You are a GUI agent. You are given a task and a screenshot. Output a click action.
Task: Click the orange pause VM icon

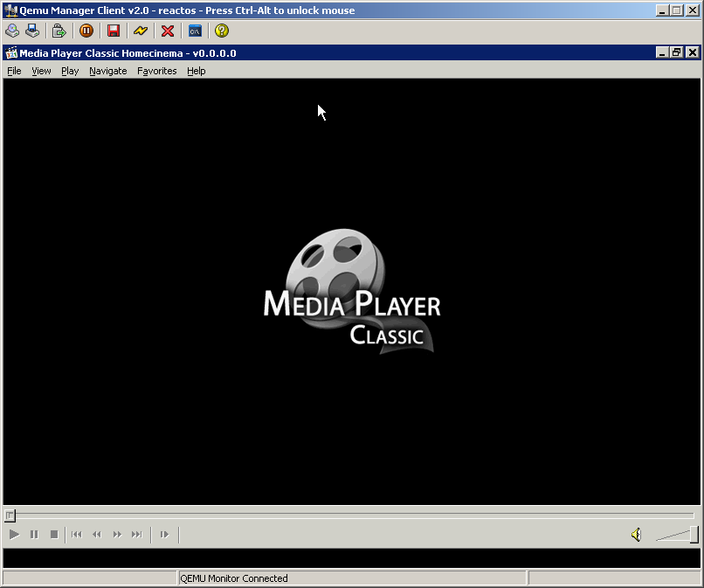point(86,31)
